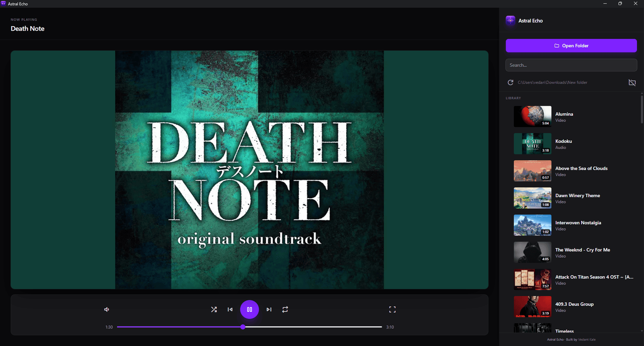
Task: Open Alumina thumbnail
Action: (532, 116)
